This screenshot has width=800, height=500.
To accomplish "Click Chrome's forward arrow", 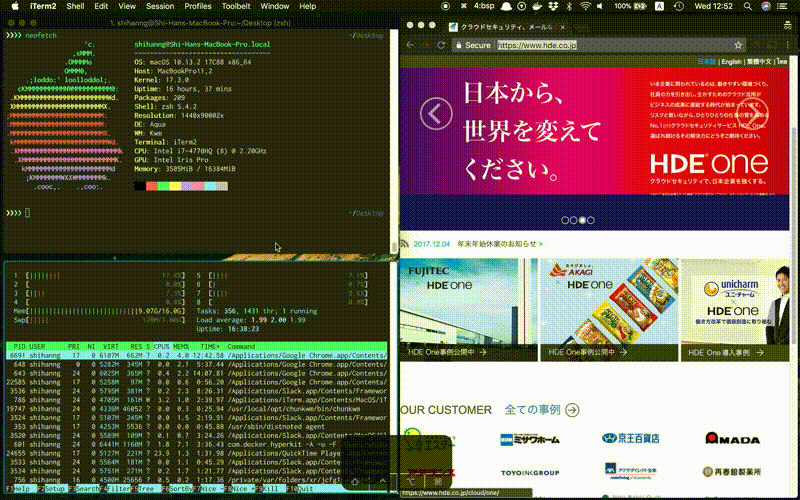I will click(x=427, y=45).
